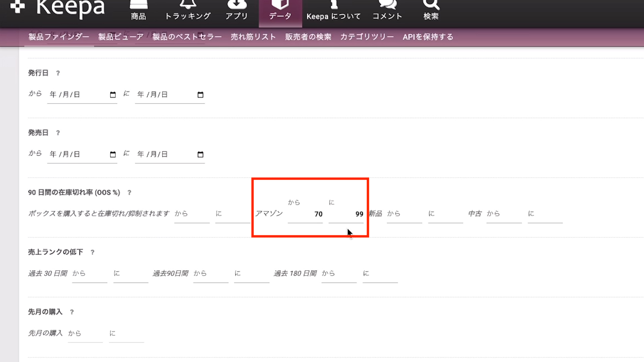
Task: Open calendar picker for 発売日 end date
Action: pyautogui.click(x=200, y=155)
